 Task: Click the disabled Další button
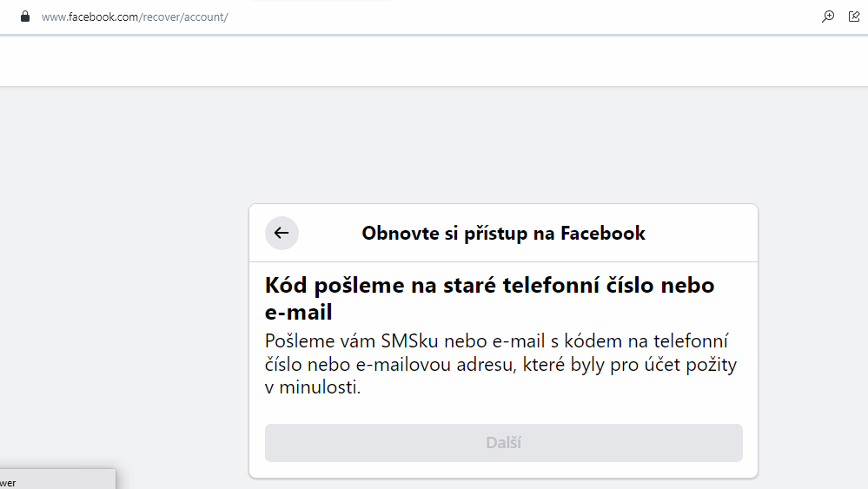coord(504,443)
